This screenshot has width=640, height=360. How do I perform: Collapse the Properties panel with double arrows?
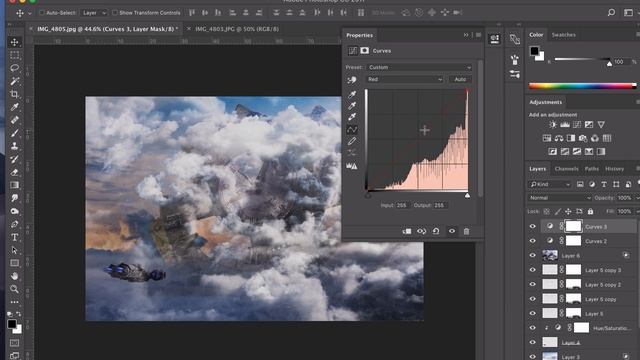[x=466, y=35]
